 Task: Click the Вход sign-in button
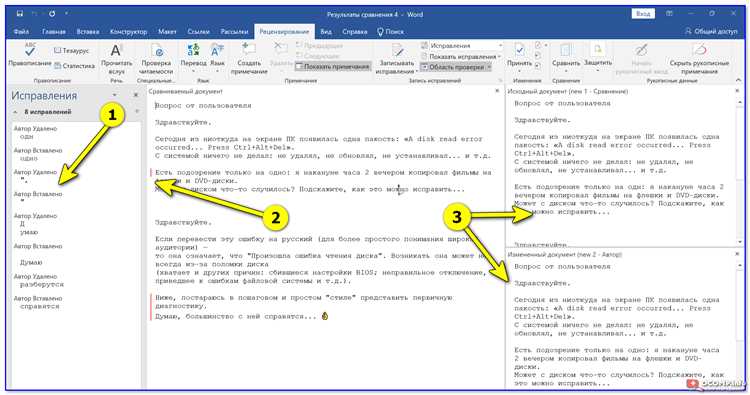(642, 13)
